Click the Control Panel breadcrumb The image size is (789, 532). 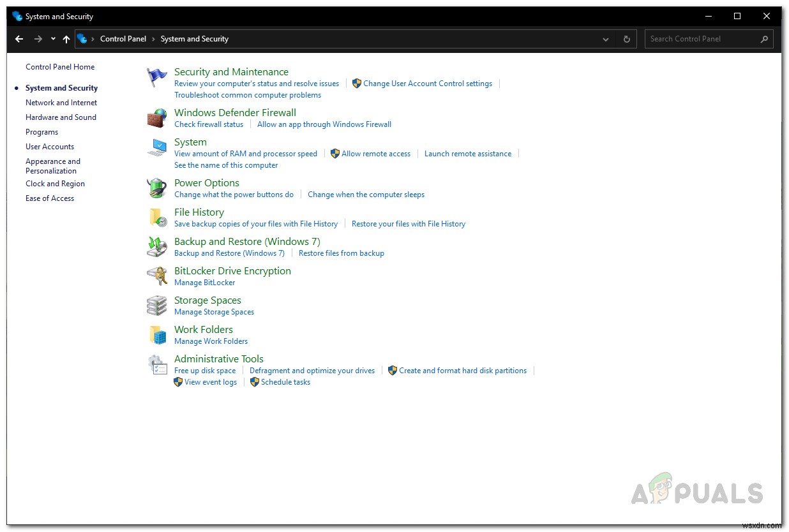tap(123, 39)
